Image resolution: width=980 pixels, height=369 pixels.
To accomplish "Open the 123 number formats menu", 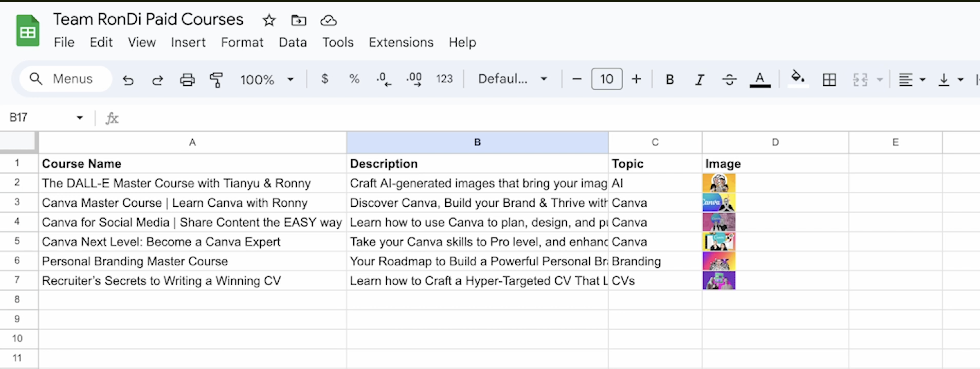I will 444,79.
